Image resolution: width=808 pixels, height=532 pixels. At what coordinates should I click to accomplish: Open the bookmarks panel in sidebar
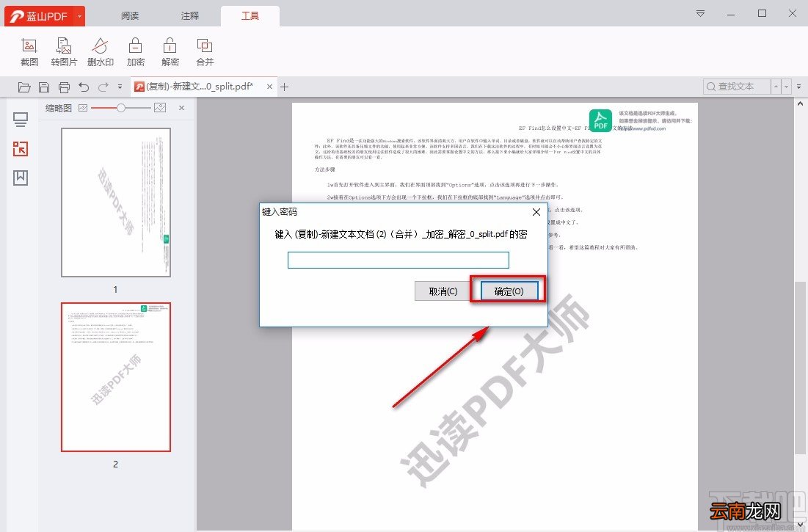click(x=21, y=178)
